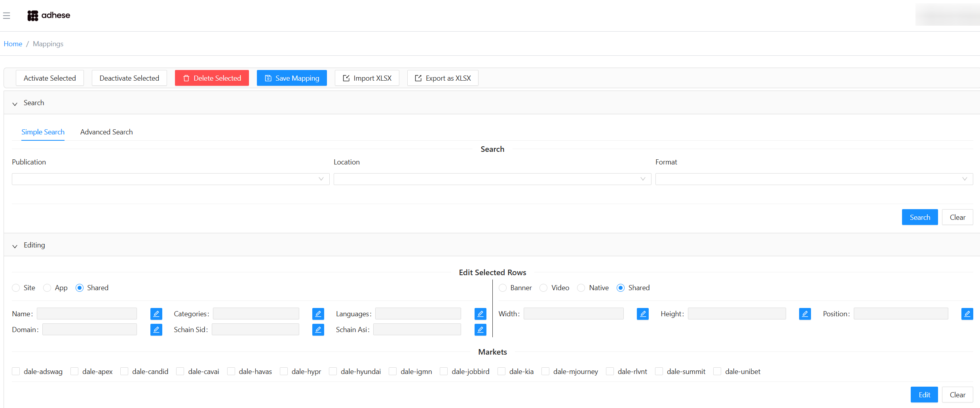Click the edit icon beside Width field
Image resolution: width=980 pixels, height=408 pixels.
pos(642,314)
